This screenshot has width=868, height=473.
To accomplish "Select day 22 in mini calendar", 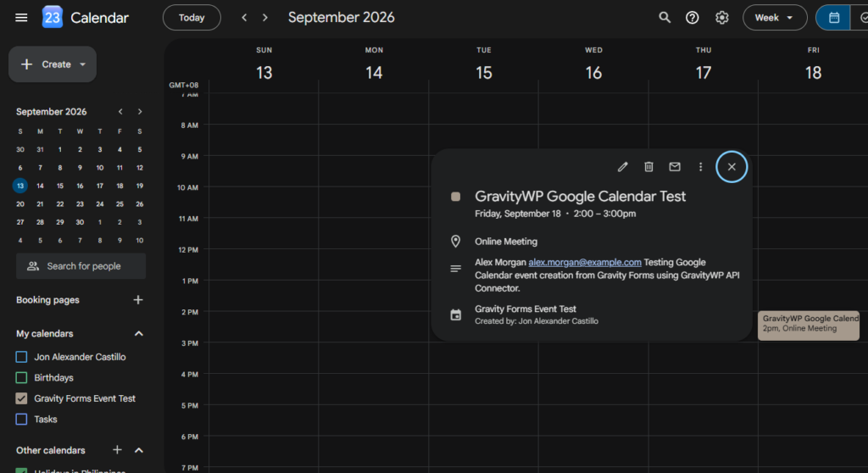I will point(60,203).
